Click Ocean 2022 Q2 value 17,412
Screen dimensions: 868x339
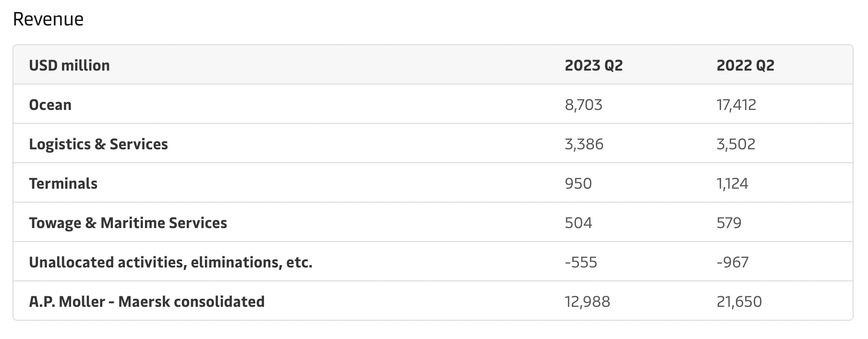(736, 105)
